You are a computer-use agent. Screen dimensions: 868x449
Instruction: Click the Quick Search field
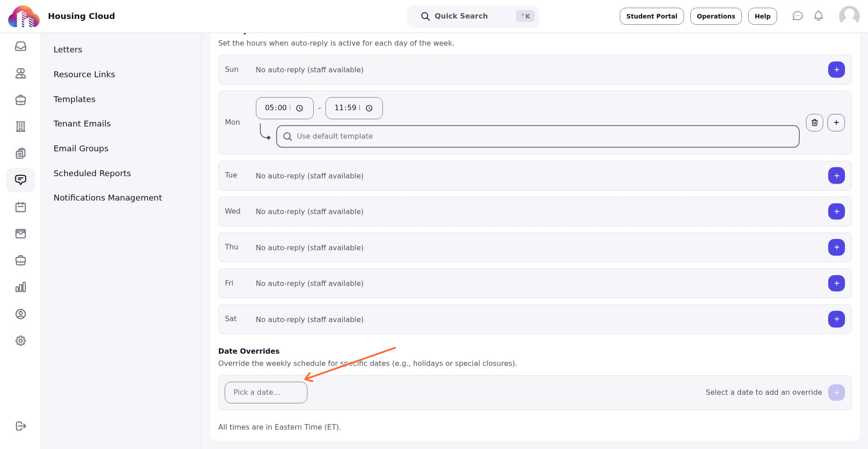pyautogui.click(x=473, y=16)
